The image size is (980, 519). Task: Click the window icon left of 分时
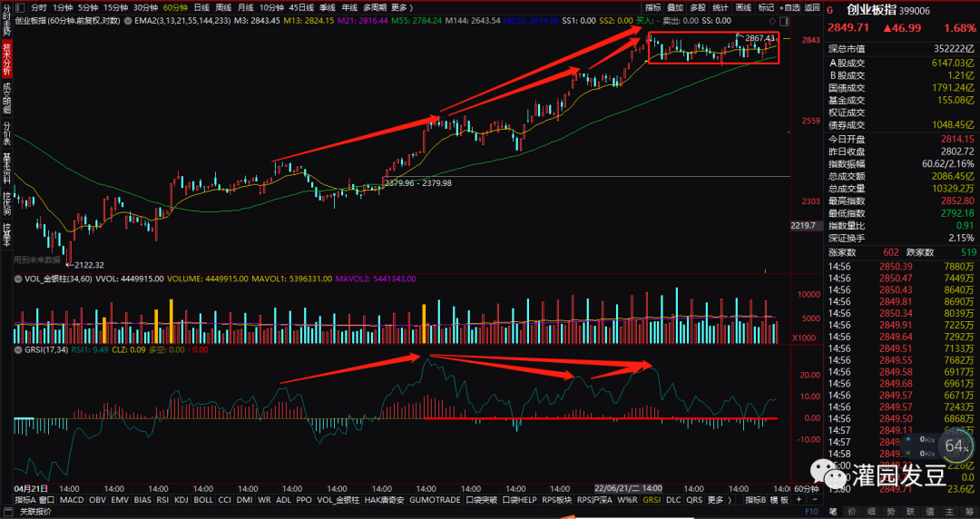click(21, 7)
